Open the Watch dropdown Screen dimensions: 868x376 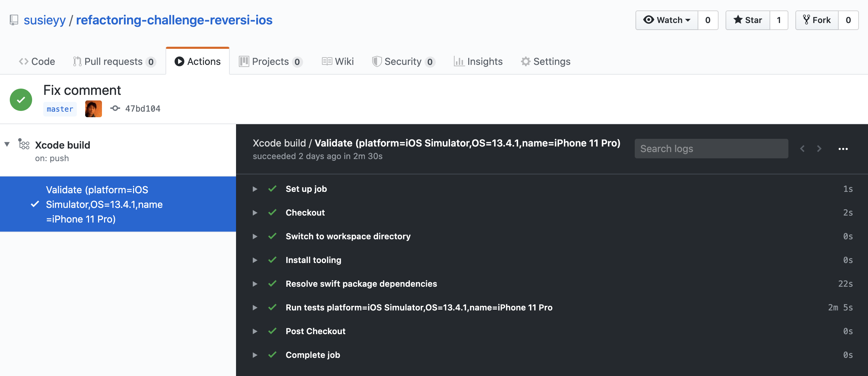pos(667,20)
